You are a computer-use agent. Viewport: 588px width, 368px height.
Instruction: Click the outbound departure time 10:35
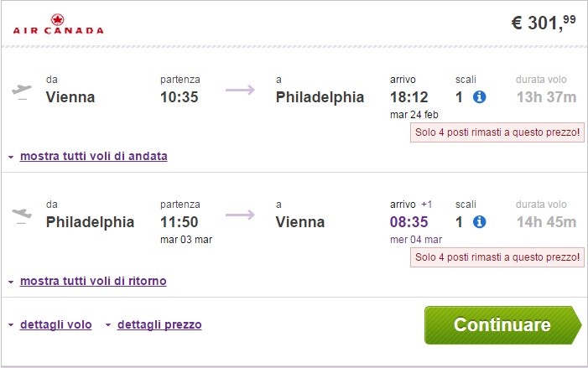pyautogui.click(x=180, y=97)
